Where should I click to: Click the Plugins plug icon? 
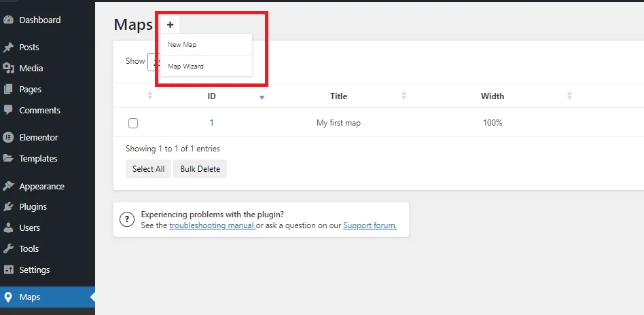coord(8,207)
